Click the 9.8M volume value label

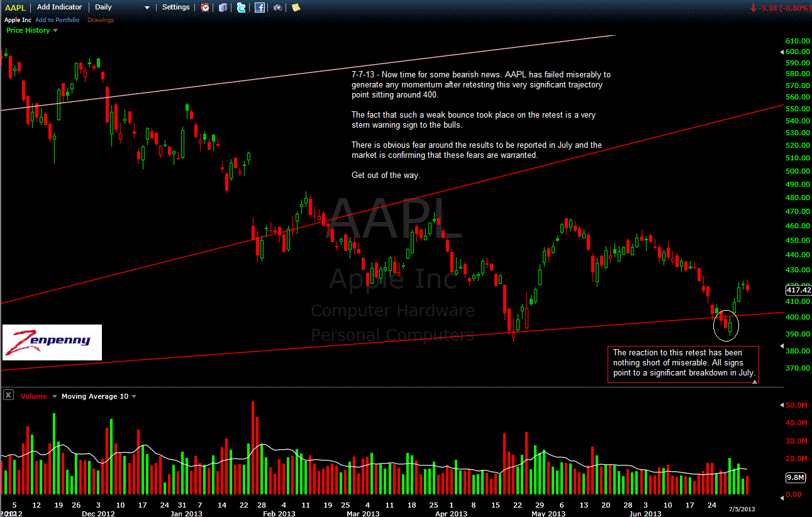pos(796,477)
